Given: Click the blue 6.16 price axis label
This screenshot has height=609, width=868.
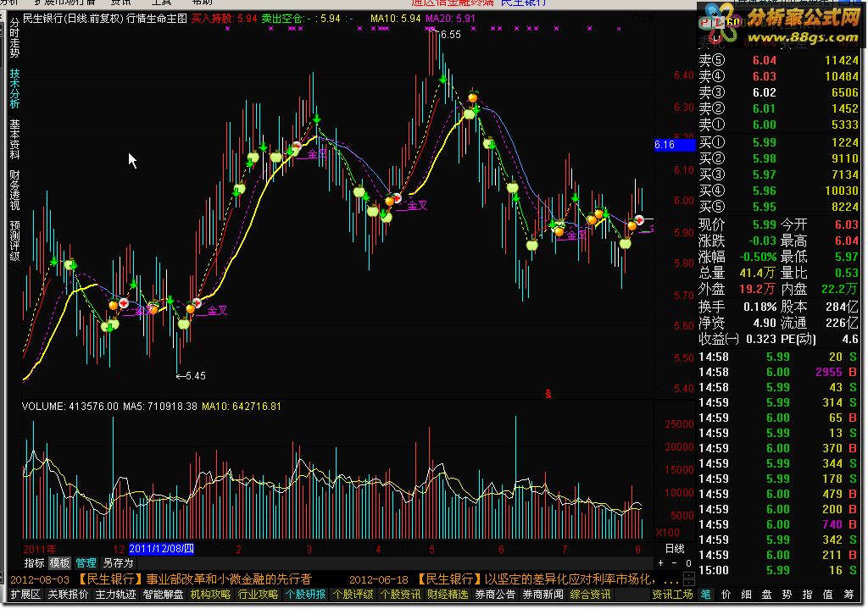Looking at the screenshot, I should (674, 145).
